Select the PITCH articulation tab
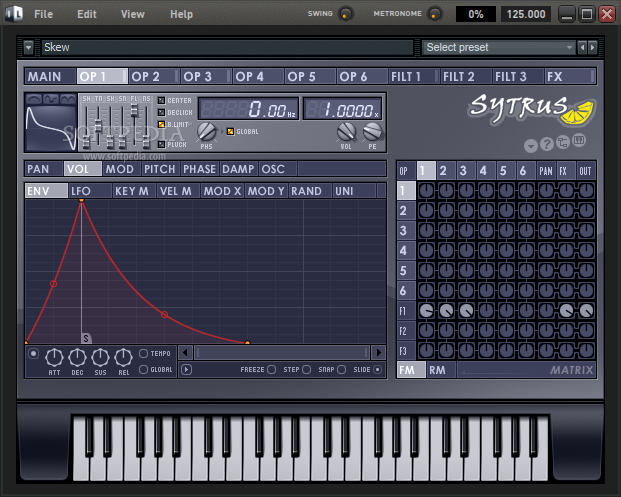Image resolution: width=621 pixels, height=497 pixels. pyautogui.click(x=160, y=169)
